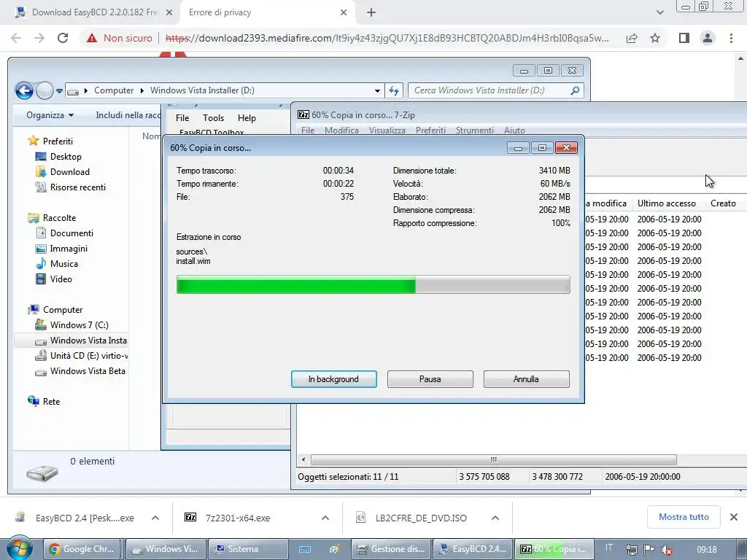747x560 pixels.
Task: Close the Errore di privacy tab
Action: (x=344, y=13)
